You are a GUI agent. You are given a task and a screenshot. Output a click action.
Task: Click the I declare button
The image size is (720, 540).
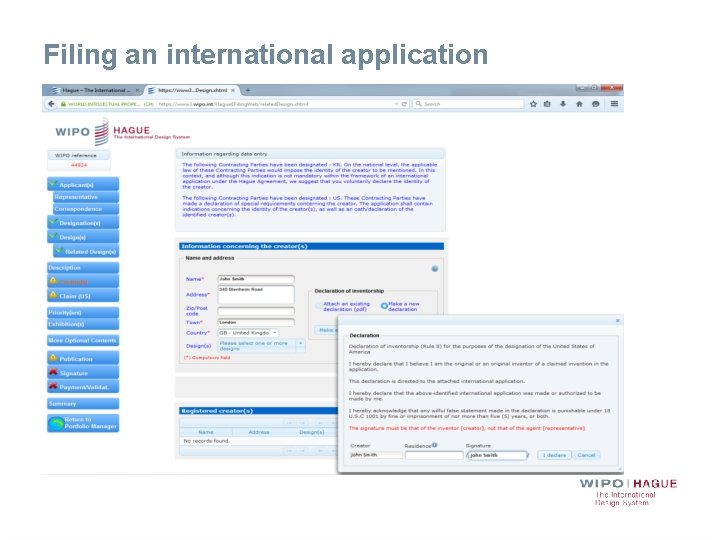554,455
